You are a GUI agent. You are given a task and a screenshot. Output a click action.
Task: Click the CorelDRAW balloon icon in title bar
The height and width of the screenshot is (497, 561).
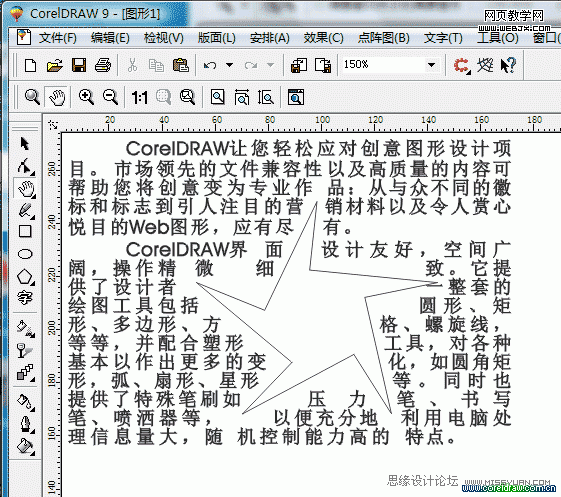point(16,14)
